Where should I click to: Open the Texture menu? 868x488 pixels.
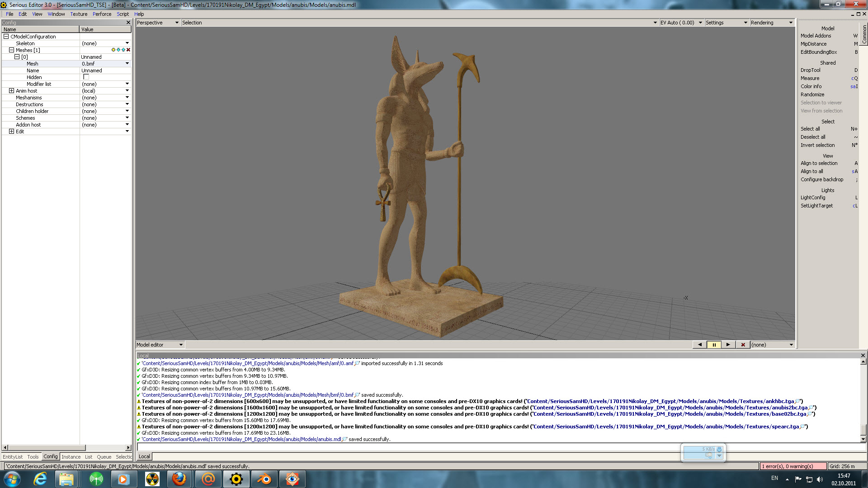(x=79, y=14)
